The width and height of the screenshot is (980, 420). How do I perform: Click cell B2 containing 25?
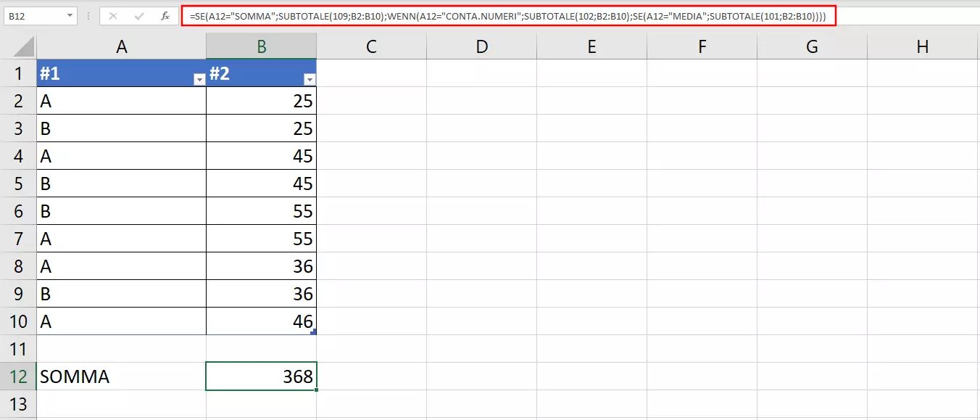click(262, 101)
